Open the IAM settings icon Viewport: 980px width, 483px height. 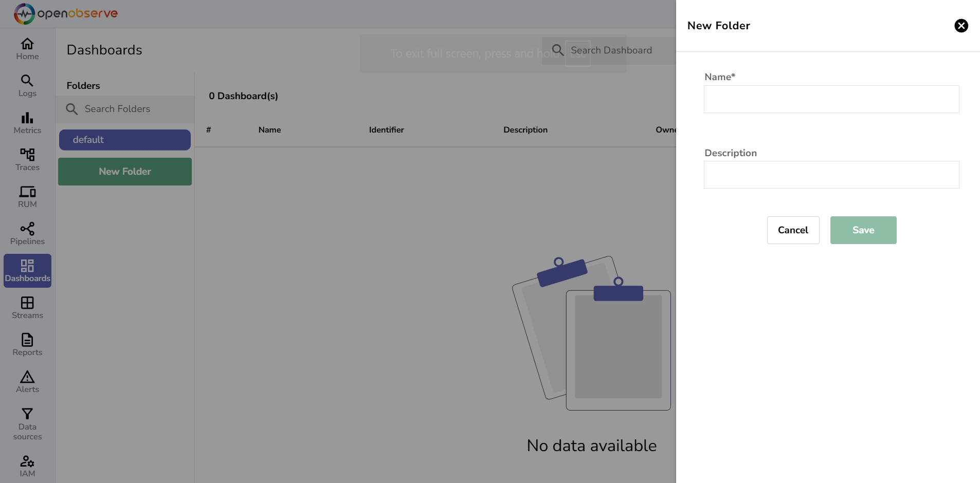pos(27,462)
